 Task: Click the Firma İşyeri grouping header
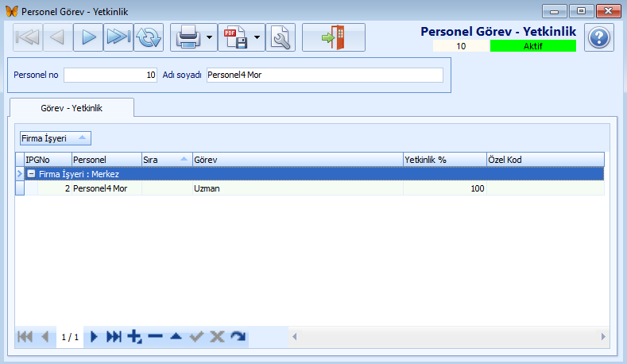click(x=55, y=138)
